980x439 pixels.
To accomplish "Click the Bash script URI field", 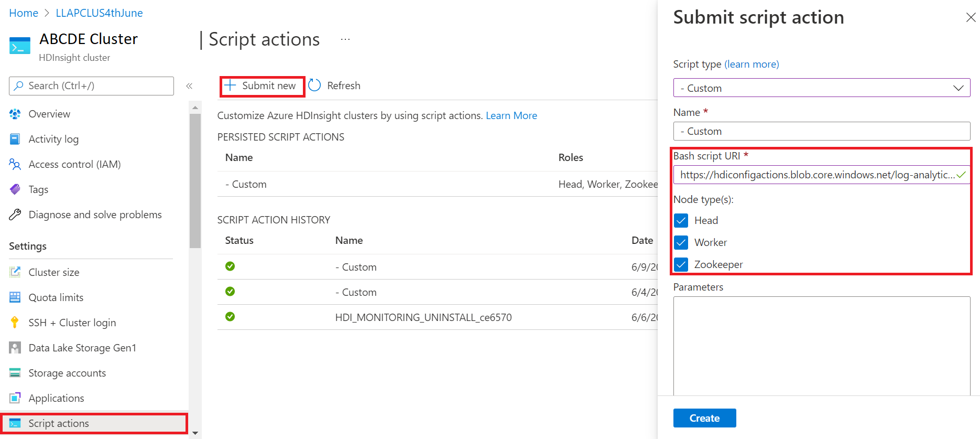I will pyautogui.click(x=815, y=175).
